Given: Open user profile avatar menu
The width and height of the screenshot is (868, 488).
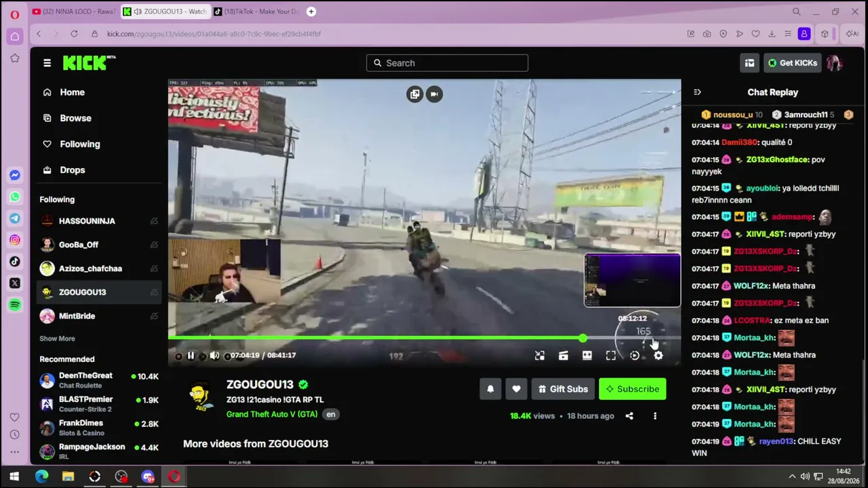Looking at the screenshot, I should click(834, 63).
